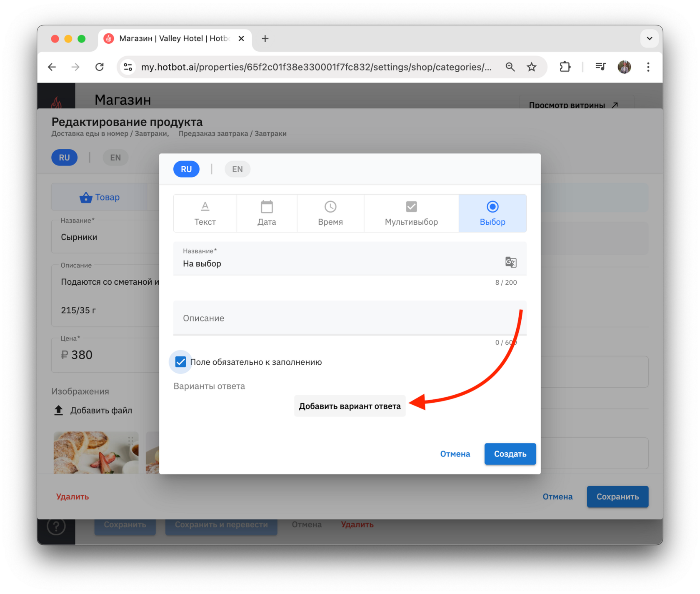This screenshot has height=594, width=700.
Task: Cancel the field creation dialog with Отмена
Action: [455, 454]
